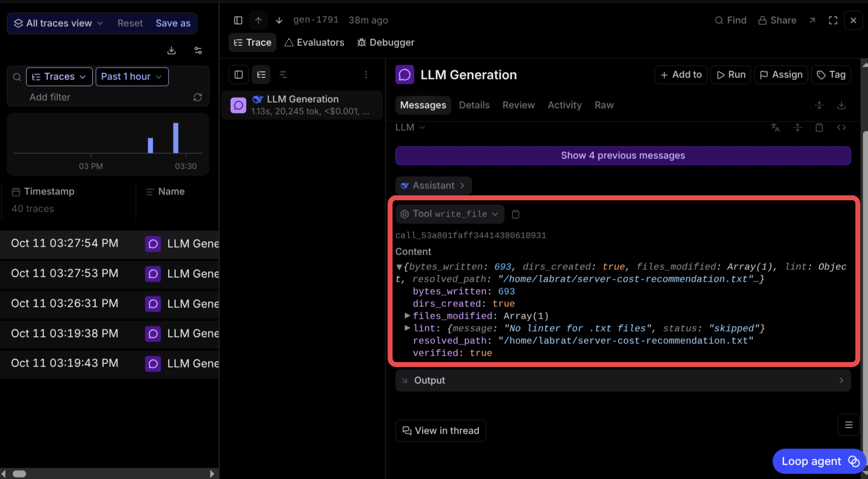Toggle the left sidebar panel
The height and width of the screenshot is (479, 868).
(238, 20)
